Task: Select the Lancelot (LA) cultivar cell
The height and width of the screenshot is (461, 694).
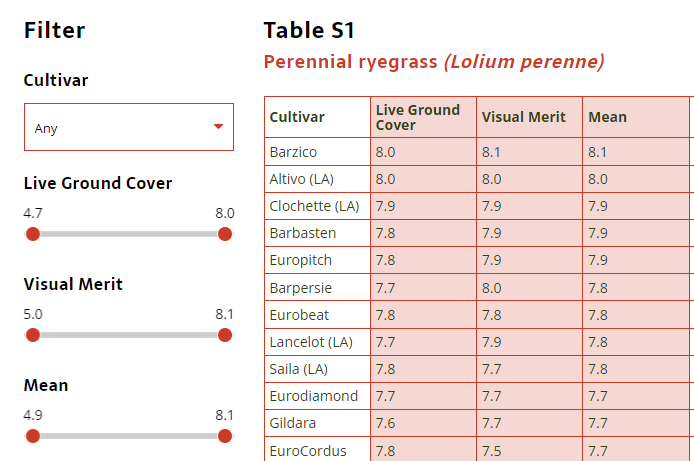Action: [x=317, y=342]
